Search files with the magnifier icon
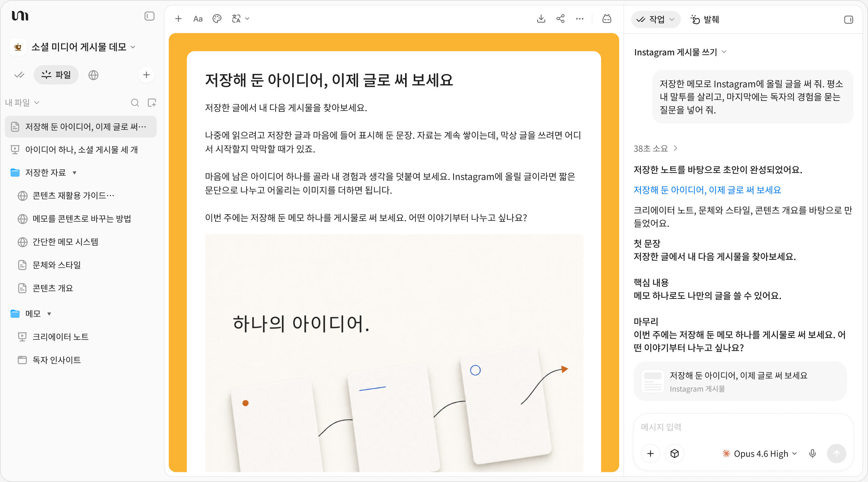 tap(135, 103)
